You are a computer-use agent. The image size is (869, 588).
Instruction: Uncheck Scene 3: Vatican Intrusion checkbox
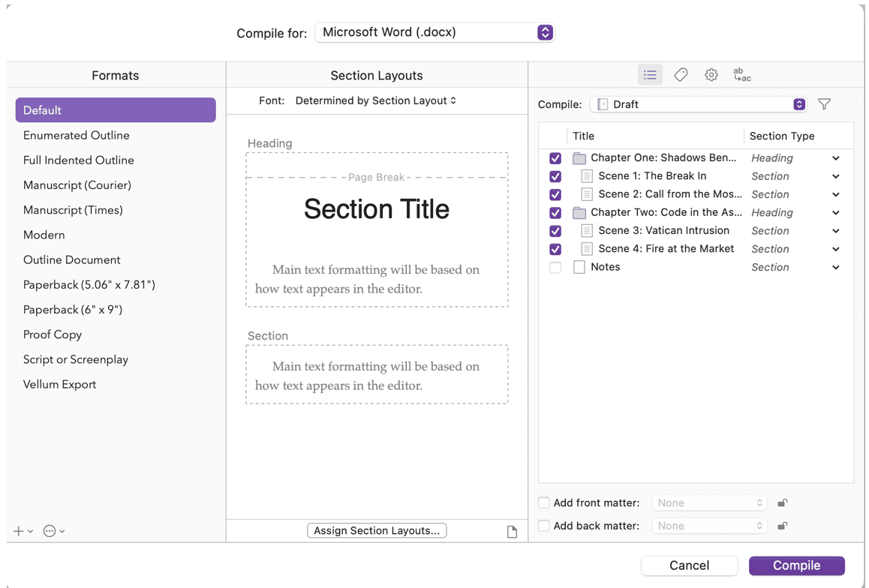pos(555,231)
